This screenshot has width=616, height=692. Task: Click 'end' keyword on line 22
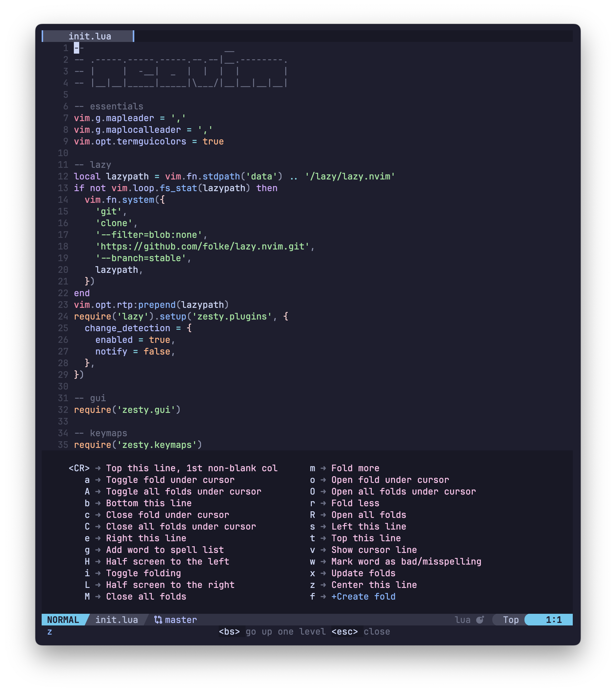(82, 293)
